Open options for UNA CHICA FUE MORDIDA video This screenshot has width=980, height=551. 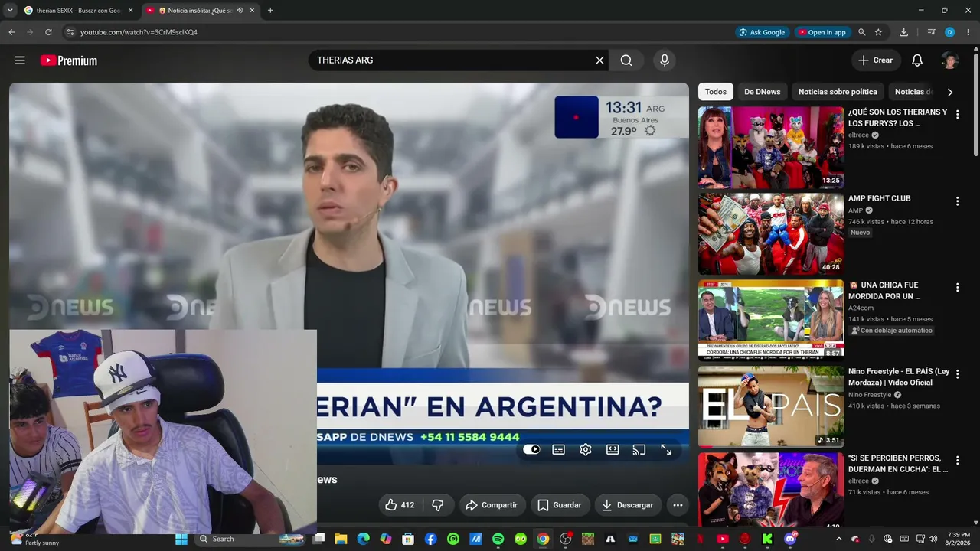(x=957, y=288)
